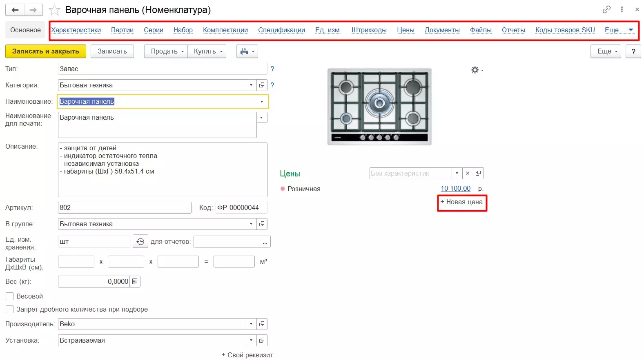Open the В группе record form
Viewport: 644px width, 361px height.
tap(262, 224)
